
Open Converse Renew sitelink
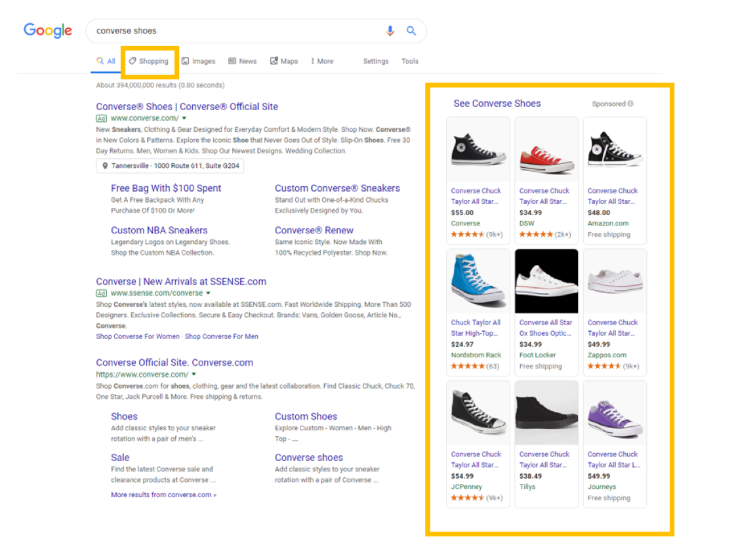[314, 230]
